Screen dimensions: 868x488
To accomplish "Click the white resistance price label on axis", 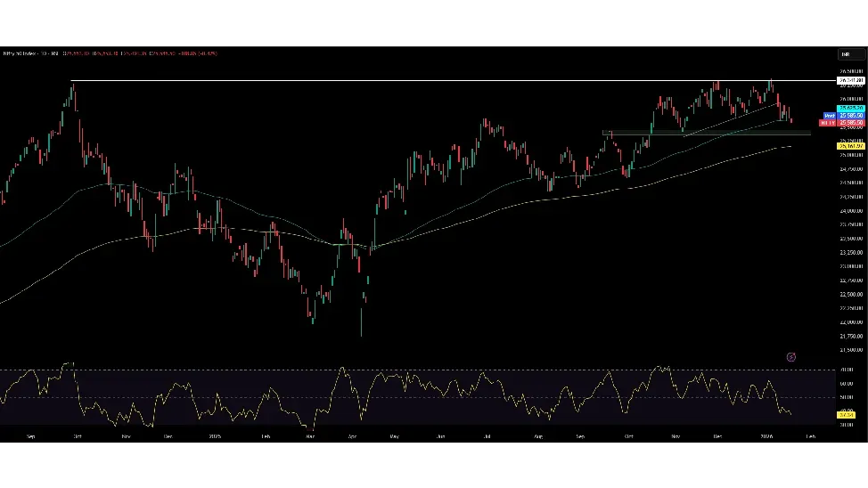I will (x=851, y=80).
